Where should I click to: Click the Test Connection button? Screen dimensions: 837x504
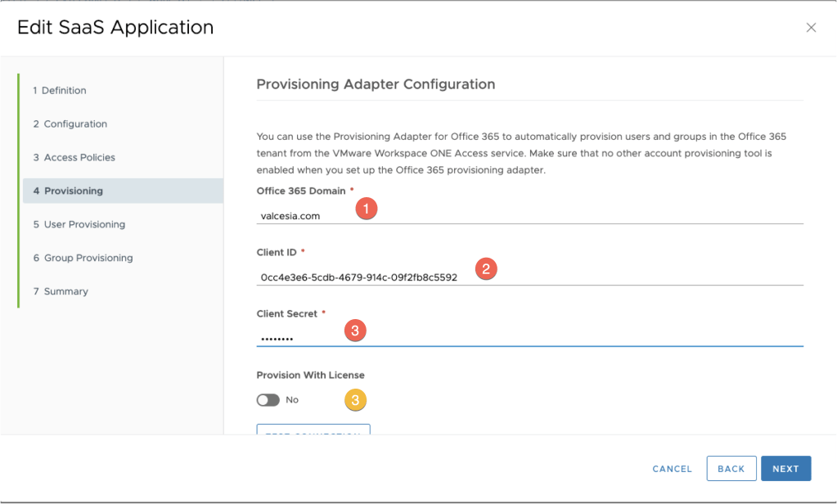click(313, 430)
